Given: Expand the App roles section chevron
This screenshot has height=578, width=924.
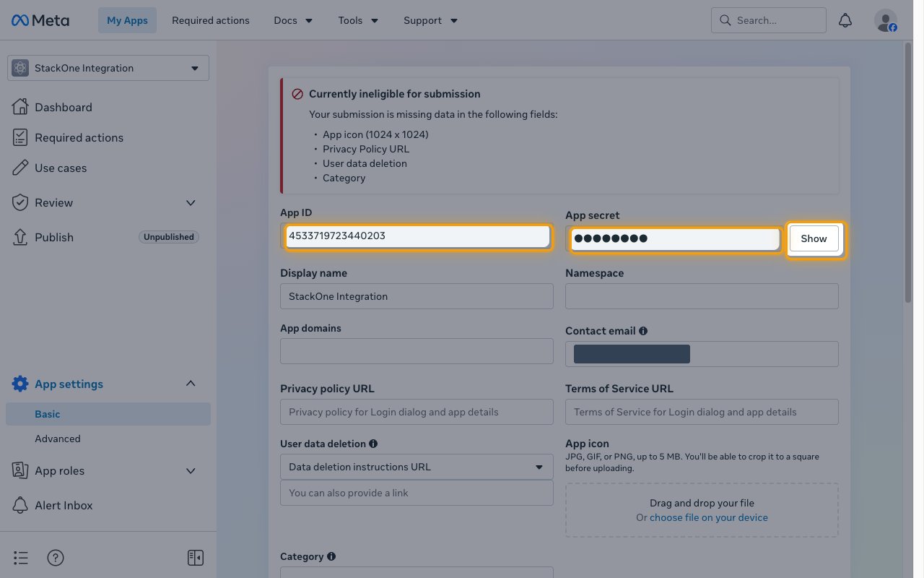Looking at the screenshot, I should tap(191, 470).
